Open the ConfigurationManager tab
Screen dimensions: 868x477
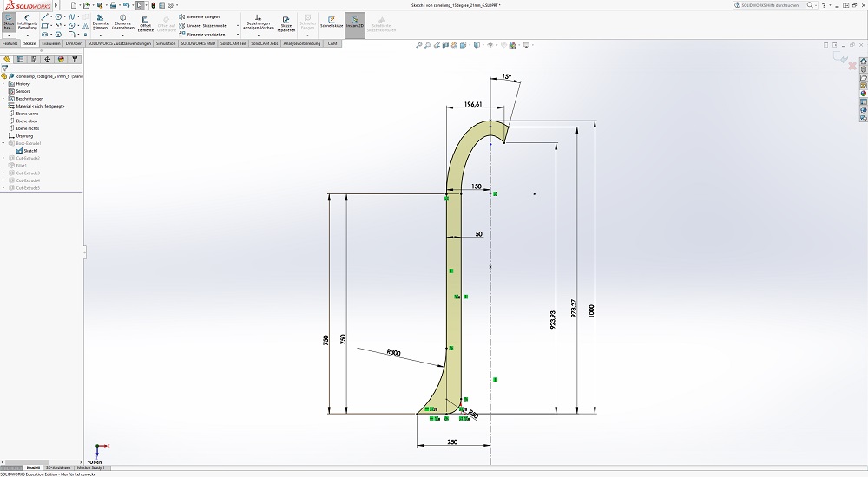pos(34,59)
